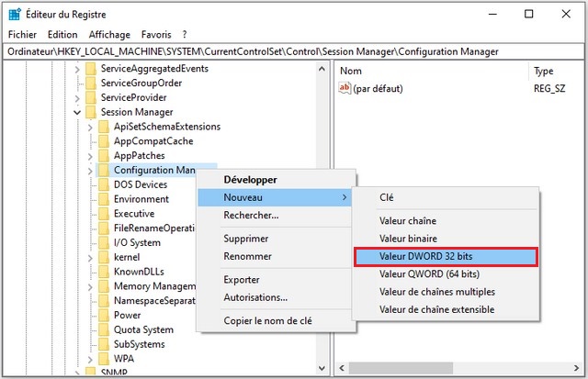Choose Développer in the context menu
588x379 pixels.
[277, 180]
